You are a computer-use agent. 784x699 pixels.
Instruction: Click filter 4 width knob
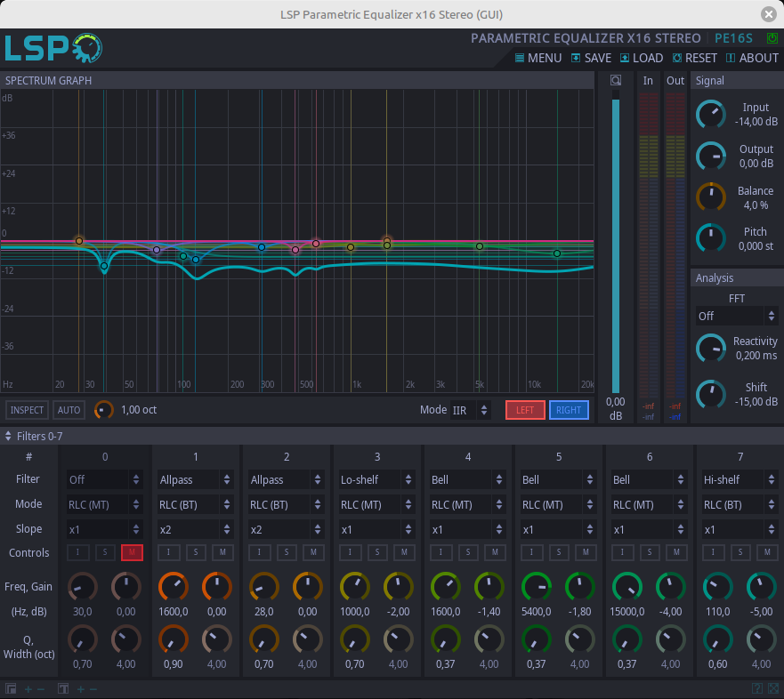tap(489, 639)
